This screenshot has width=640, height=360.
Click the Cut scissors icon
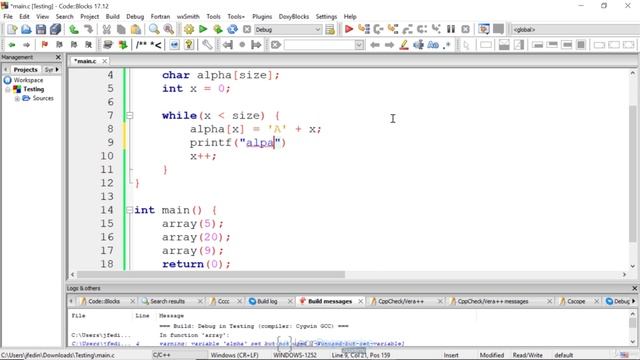pyautogui.click(x=107, y=29)
